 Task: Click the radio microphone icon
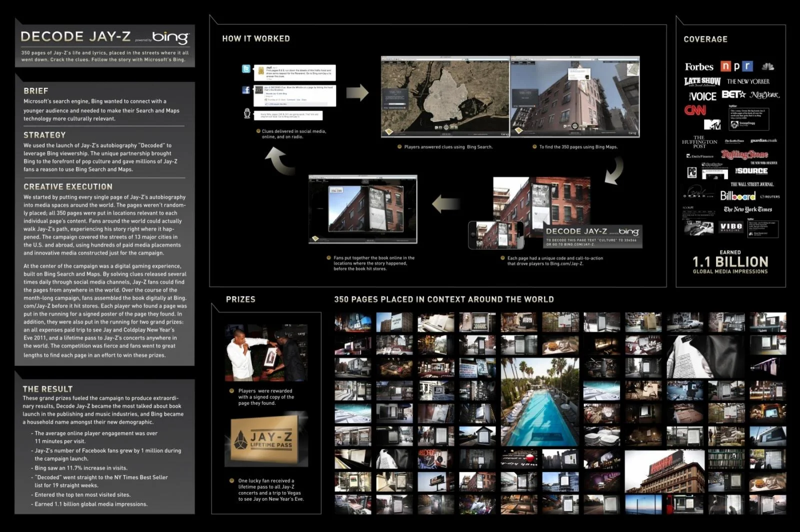click(x=247, y=113)
